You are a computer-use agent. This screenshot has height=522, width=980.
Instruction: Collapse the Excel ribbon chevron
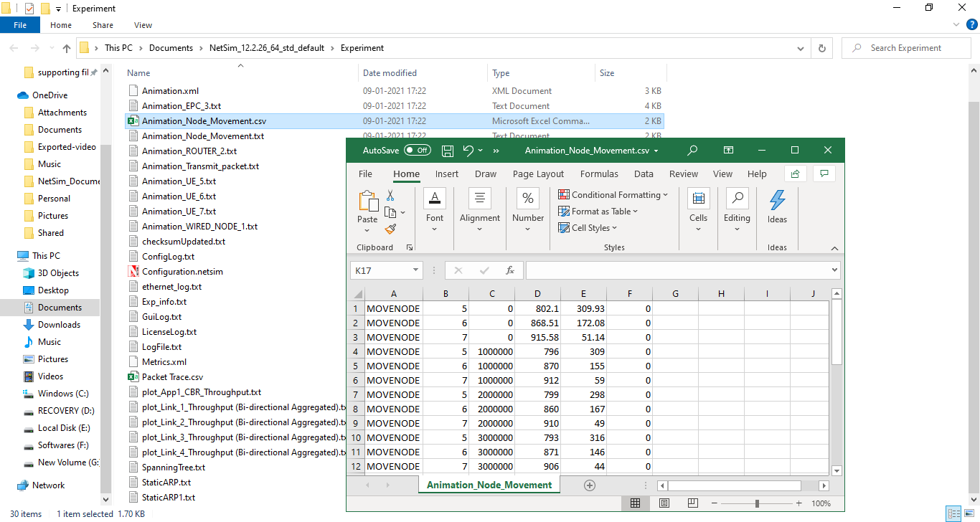(834, 248)
